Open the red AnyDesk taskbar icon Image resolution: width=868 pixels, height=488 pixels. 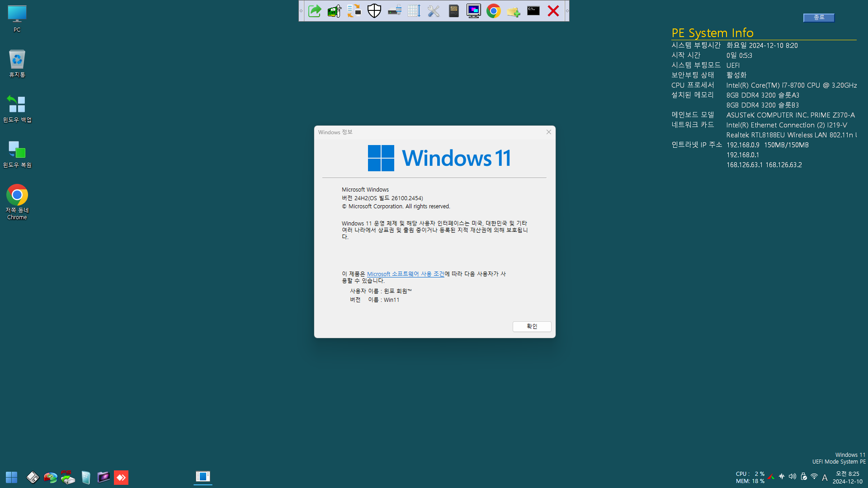coord(121,477)
